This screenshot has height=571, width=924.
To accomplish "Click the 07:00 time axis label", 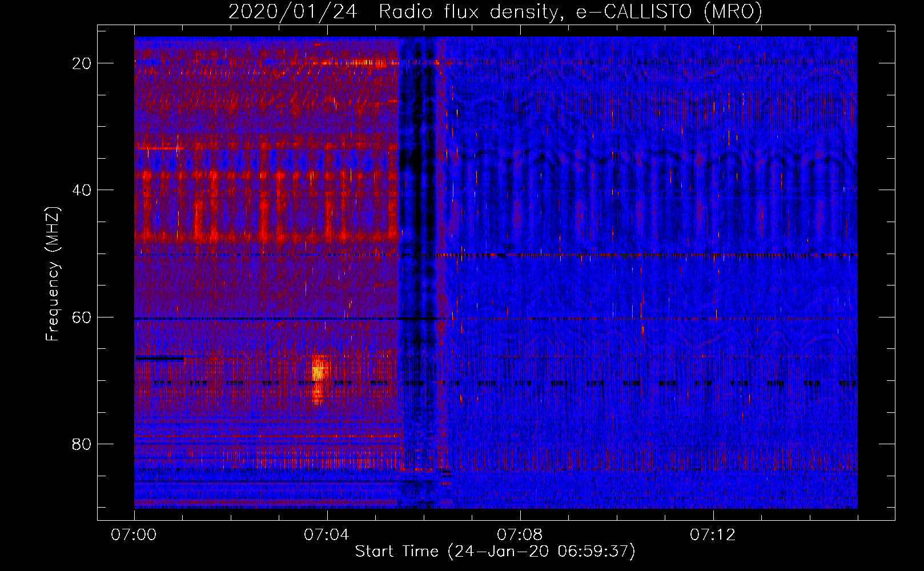I will tap(134, 535).
